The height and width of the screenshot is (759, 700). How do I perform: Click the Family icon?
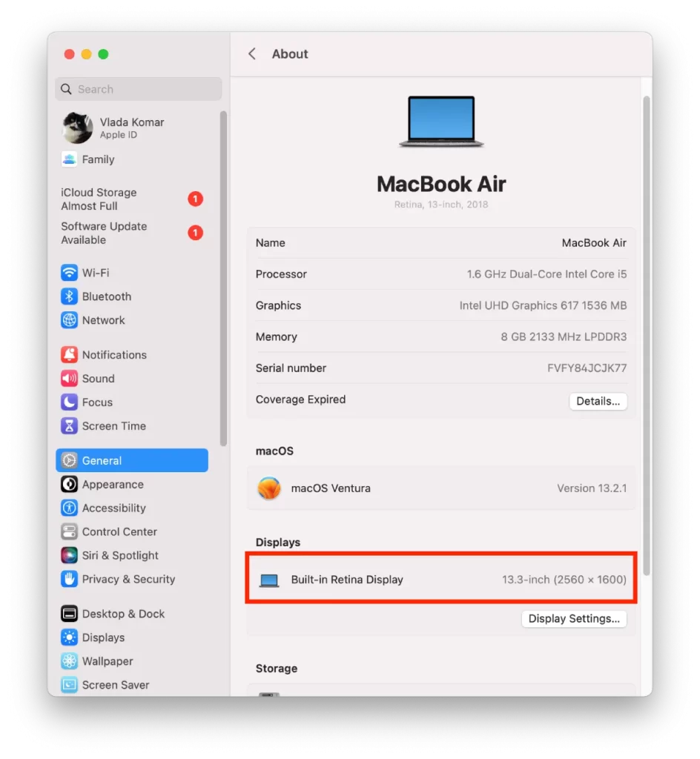pyautogui.click(x=69, y=159)
